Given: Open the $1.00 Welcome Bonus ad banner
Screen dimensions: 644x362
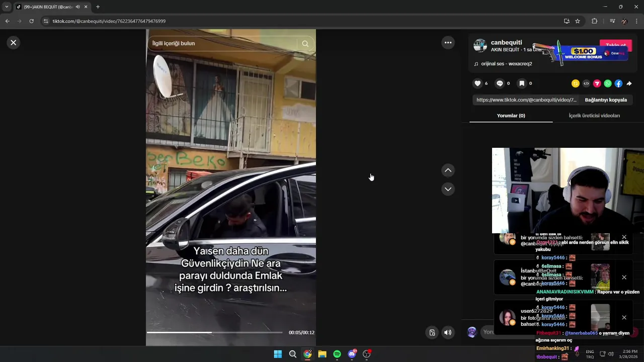Looking at the screenshot, I should pyautogui.click(x=581, y=53).
